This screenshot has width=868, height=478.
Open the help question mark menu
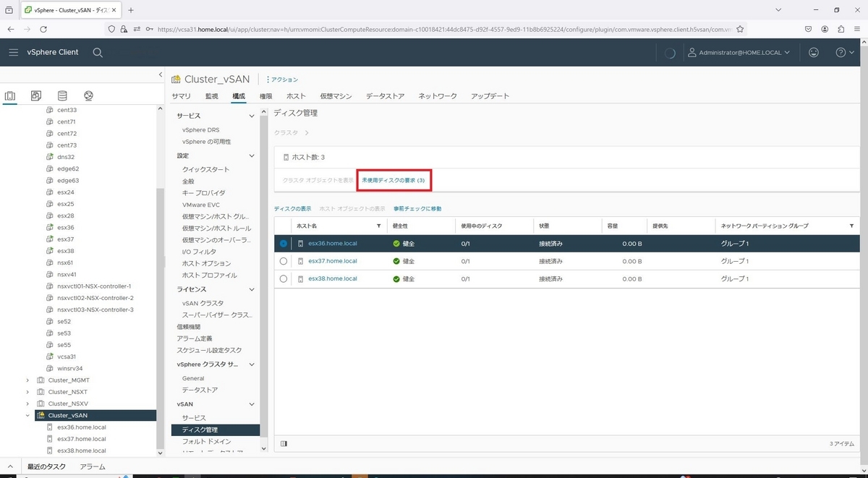[x=845, y=52]
